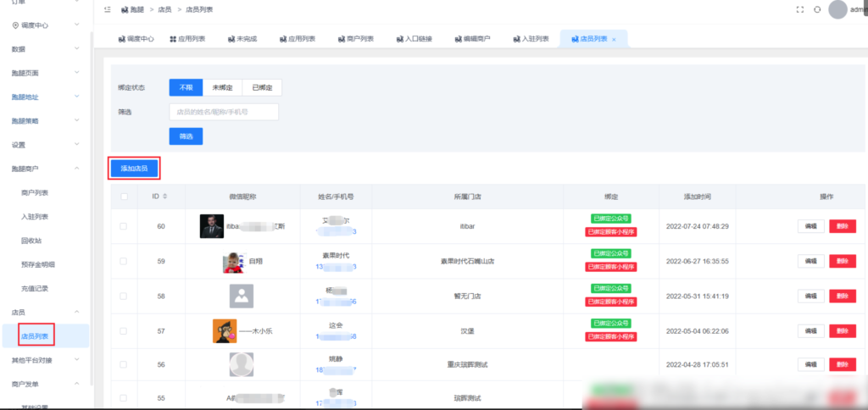Viewport: 868px width, 410px height.
Task: Click the fullscreen icon in the header
Action: [799, 9]
